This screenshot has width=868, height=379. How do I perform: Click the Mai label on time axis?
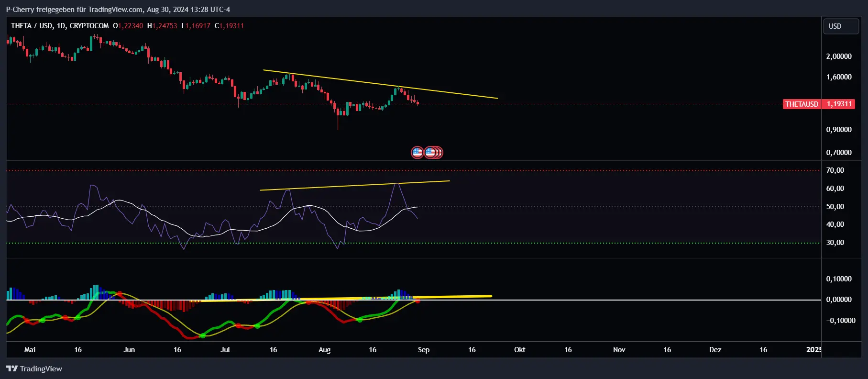point(30,350)
